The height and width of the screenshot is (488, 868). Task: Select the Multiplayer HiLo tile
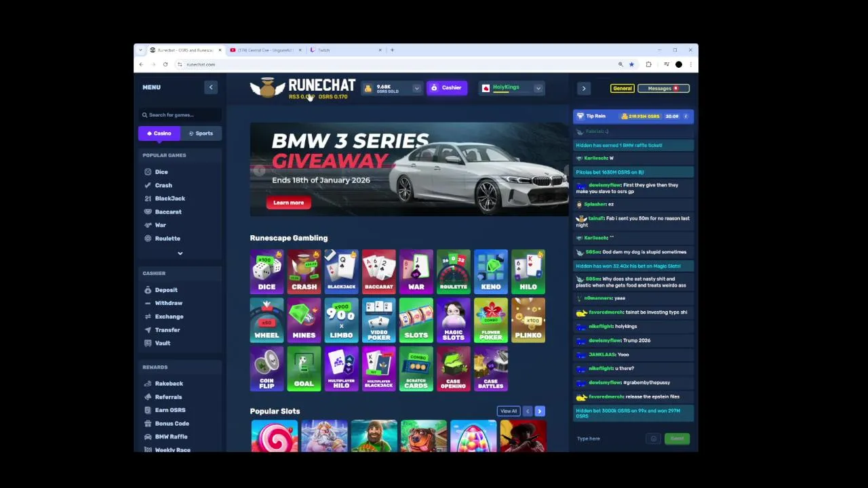(x=341, y=369)
